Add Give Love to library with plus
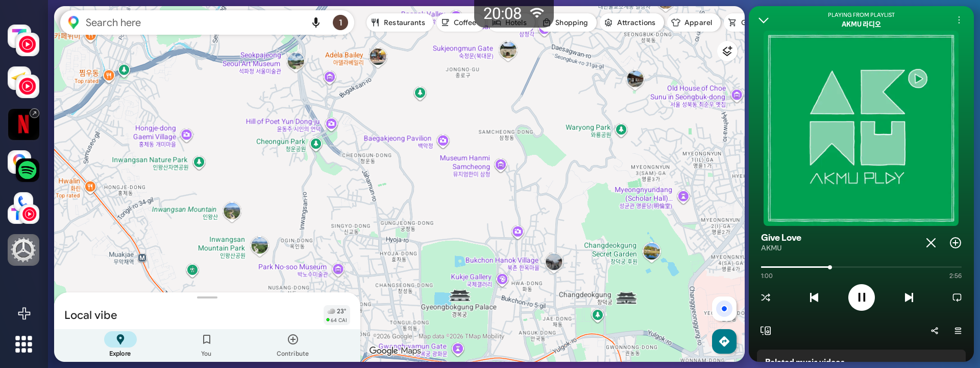This screenshot has width=980, height=368. click(955, 243)
